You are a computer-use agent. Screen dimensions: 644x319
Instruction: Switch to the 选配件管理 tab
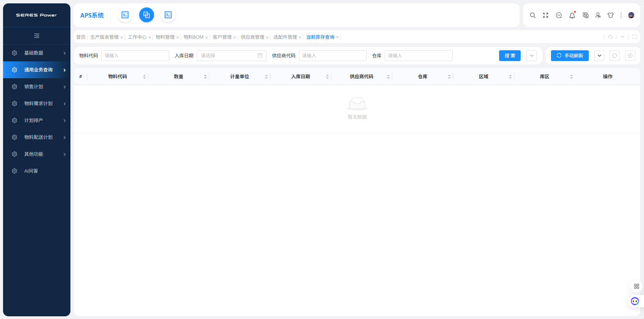coord(285,37)
